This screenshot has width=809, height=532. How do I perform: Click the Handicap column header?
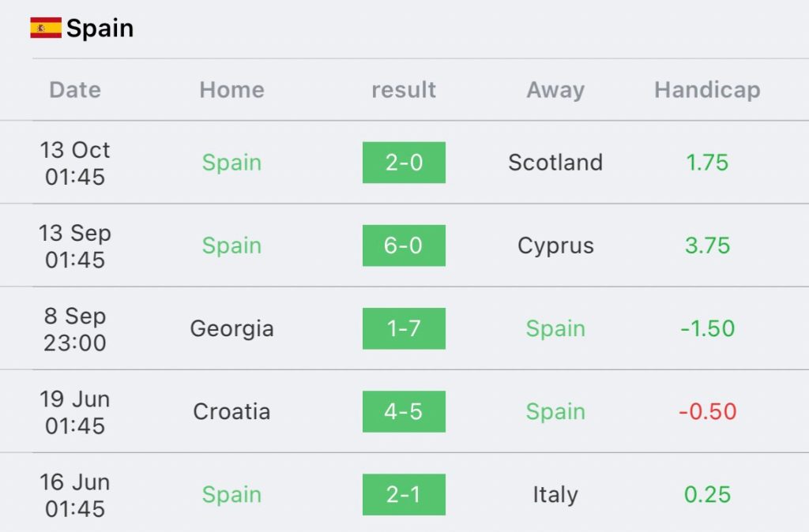707,91
